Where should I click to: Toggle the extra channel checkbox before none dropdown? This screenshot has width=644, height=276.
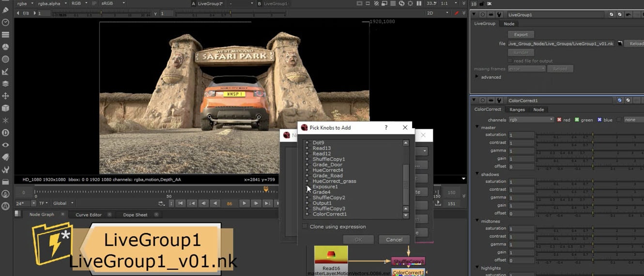point(619,120)
